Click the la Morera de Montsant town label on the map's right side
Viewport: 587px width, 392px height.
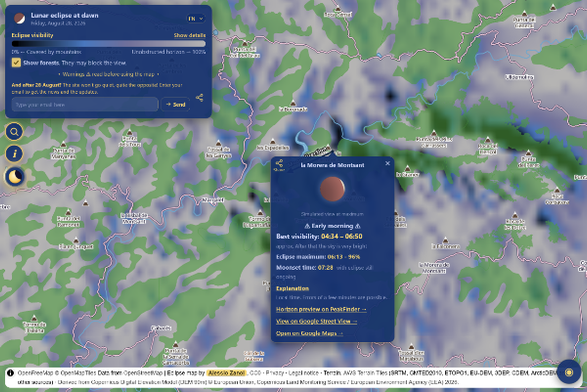tap(434, 268)
